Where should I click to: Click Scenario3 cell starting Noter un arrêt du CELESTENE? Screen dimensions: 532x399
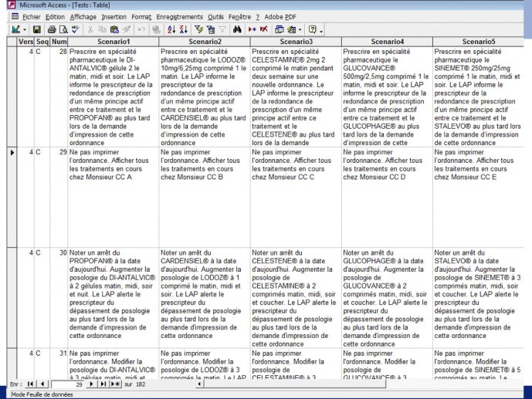pos(296,298)
